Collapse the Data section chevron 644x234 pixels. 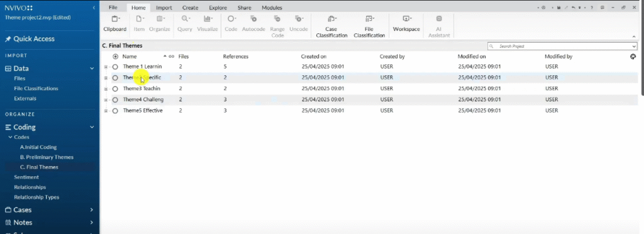click(92, 69)
